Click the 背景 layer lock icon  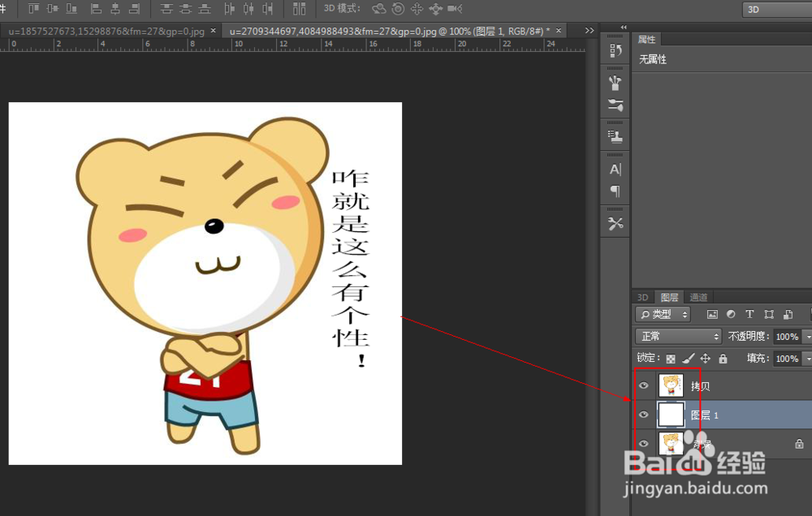click(799, 444)
